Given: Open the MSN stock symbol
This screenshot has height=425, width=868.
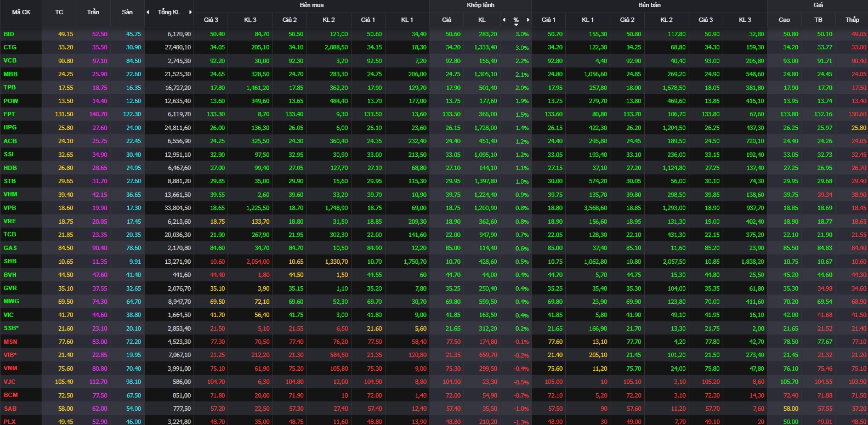Looking at the screenshot, I should (x=10, y=342).
